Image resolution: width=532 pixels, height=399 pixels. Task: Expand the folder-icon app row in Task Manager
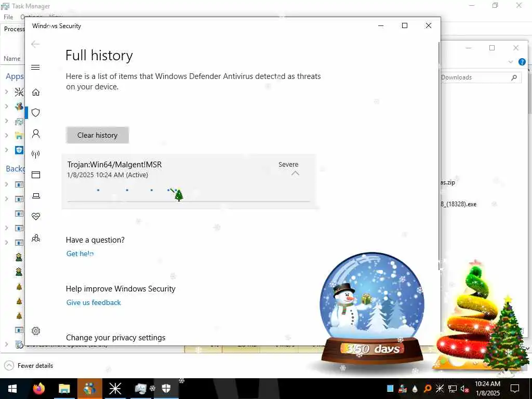click(6, 136)
